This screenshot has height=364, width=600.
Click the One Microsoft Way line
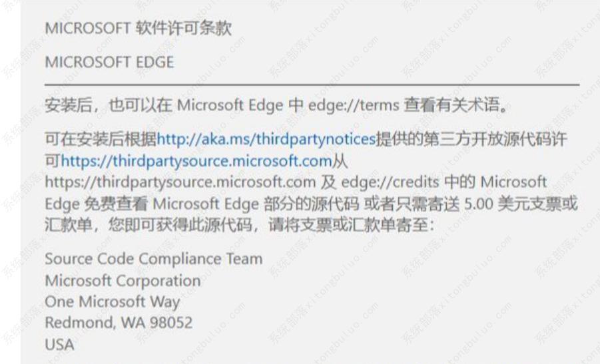(112, 301)
